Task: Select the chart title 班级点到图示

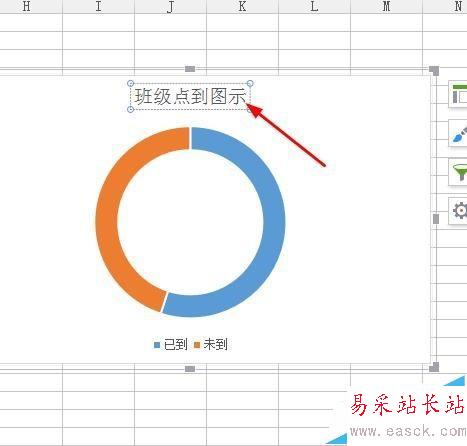Action: [190, 97]
